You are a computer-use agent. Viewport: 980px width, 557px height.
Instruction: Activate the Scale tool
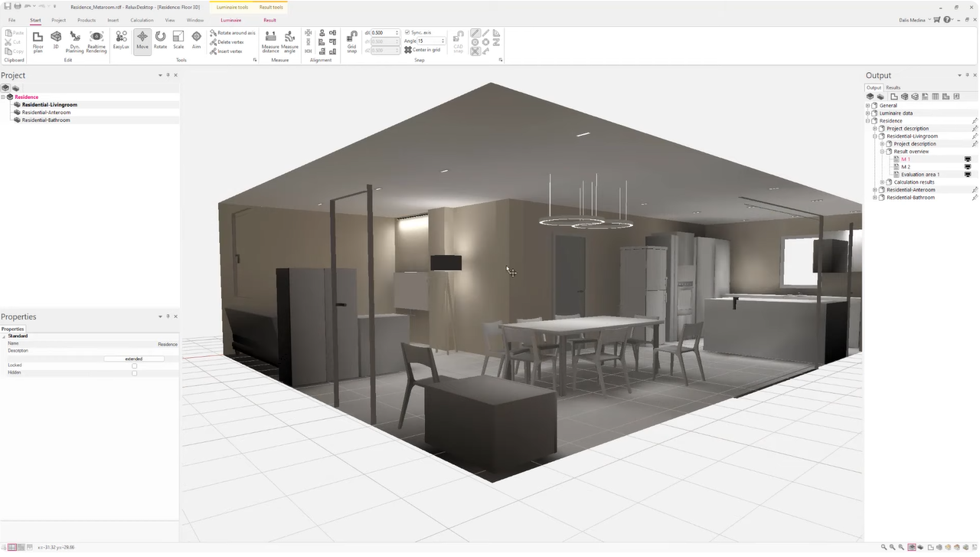(178, 41)
